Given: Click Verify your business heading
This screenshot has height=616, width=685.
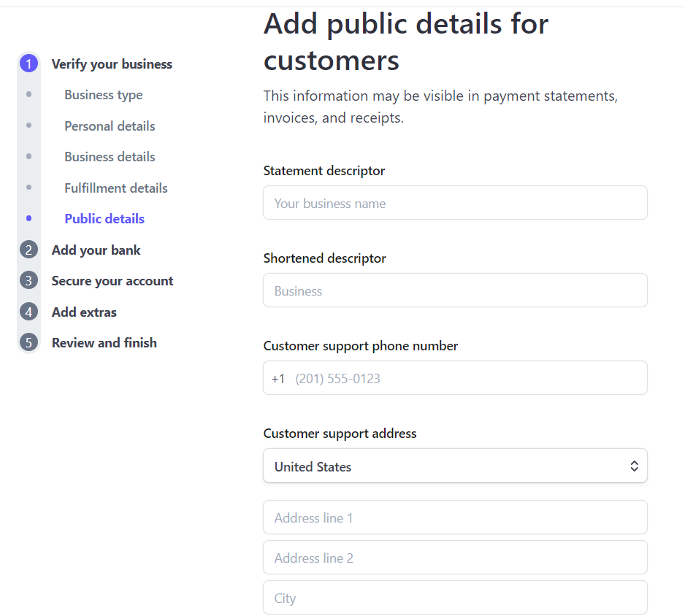Looking at the screenshot, I should click(112, 63).
